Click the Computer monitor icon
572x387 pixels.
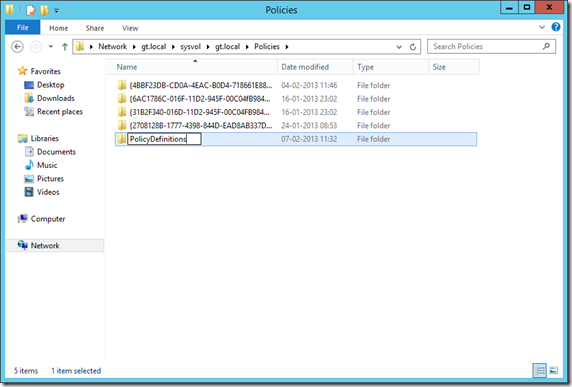23,218
